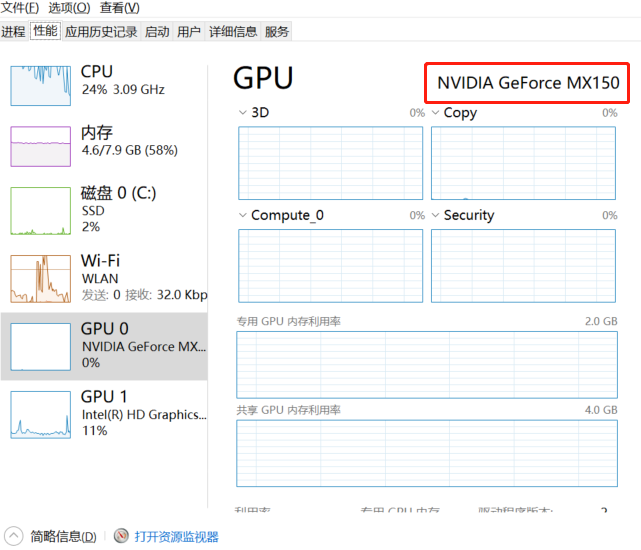Open the 磁盘 0 (C:) performance entry
641x550 pixels.
pos(104,211)
